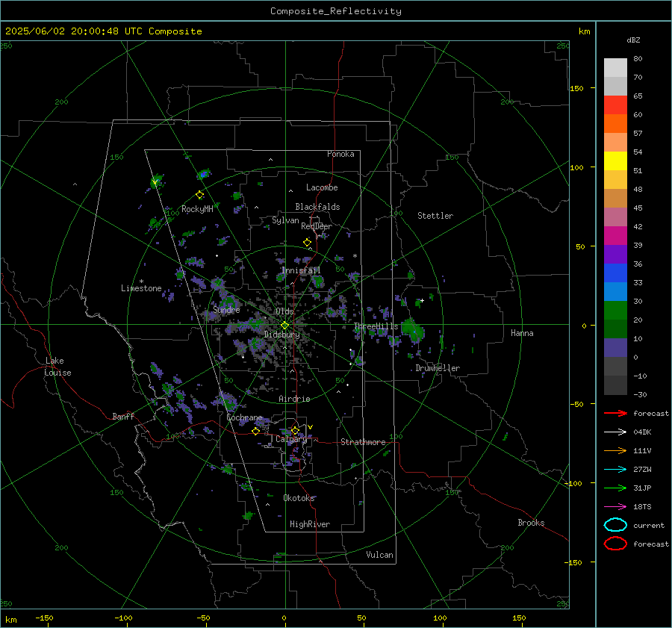This screenshot has width=672, height=628.
Task: Click the white asterisk marker above Limestone
Action: coord(141,282)
